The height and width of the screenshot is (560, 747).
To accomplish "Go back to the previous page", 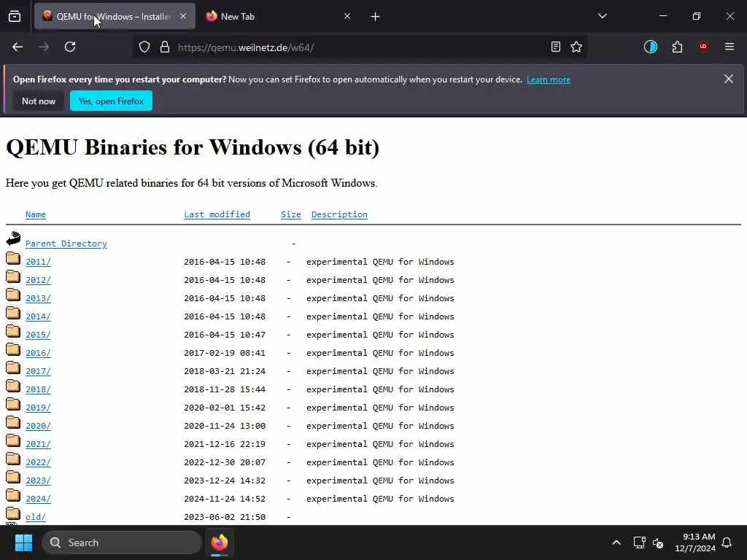I will pyautogui.click(x=18, y=47).
